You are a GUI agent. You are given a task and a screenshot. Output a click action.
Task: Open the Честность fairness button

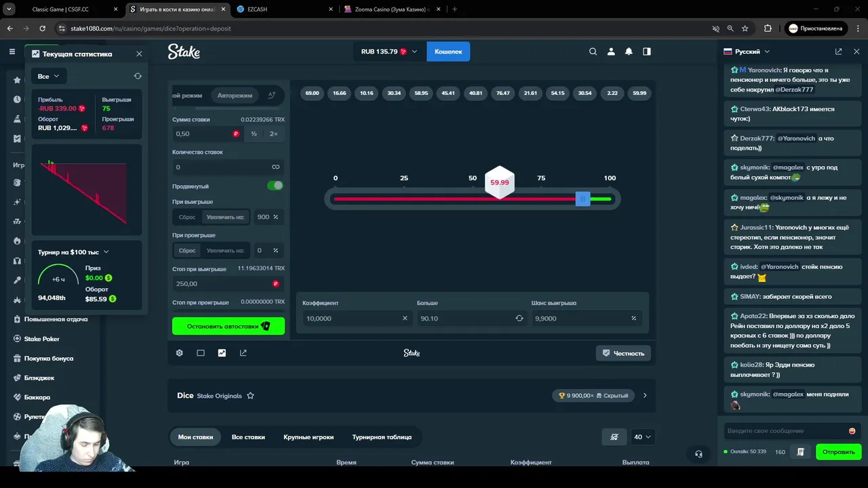tap(623, 353)
